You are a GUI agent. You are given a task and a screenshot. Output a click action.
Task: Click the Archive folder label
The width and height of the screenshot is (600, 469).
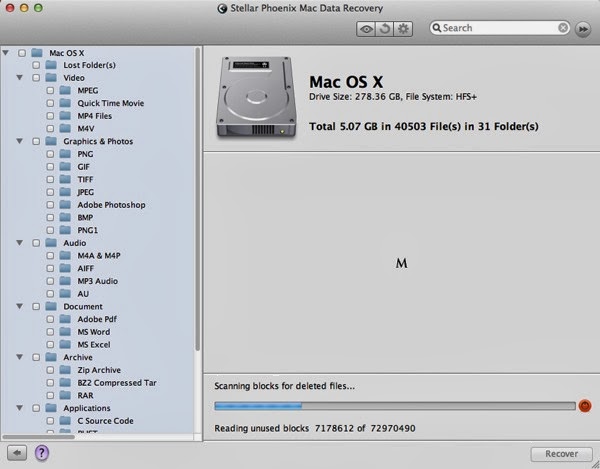pyautogui.click(x=78, y=357)
